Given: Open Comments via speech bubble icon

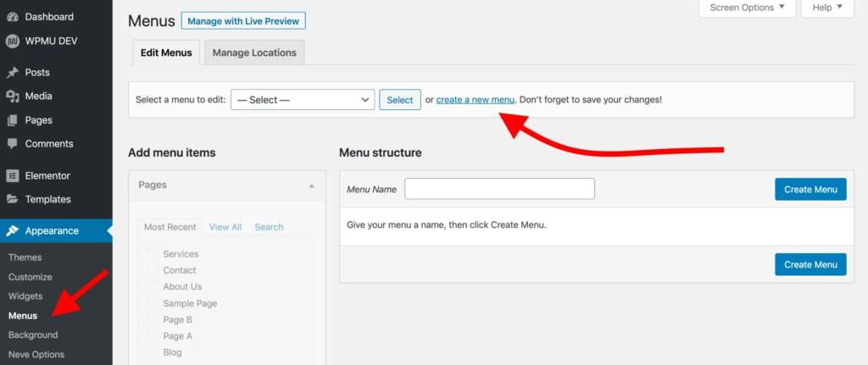Looking at the screenshot, I should click(x=12, y=144).
